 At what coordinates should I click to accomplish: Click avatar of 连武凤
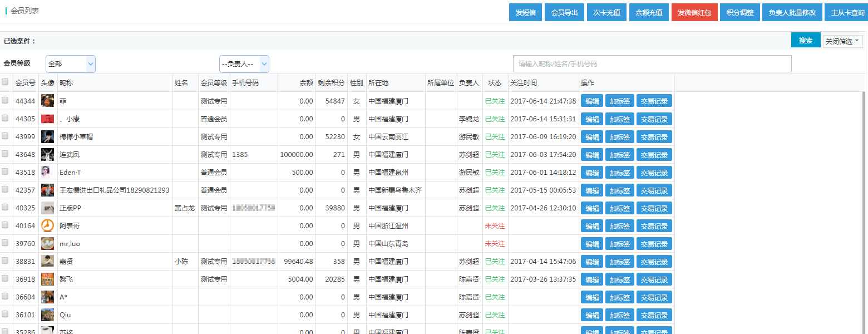(48, 154)
